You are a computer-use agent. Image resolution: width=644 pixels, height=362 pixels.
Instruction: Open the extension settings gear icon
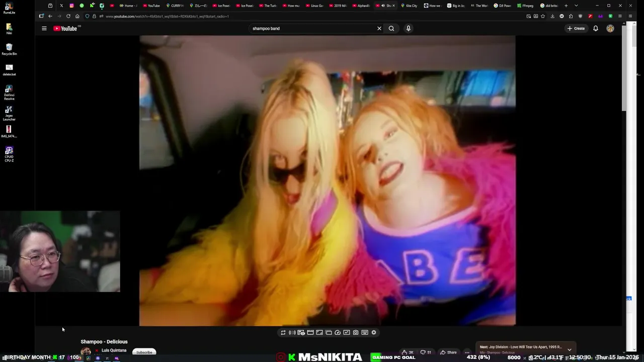point(374,332)
